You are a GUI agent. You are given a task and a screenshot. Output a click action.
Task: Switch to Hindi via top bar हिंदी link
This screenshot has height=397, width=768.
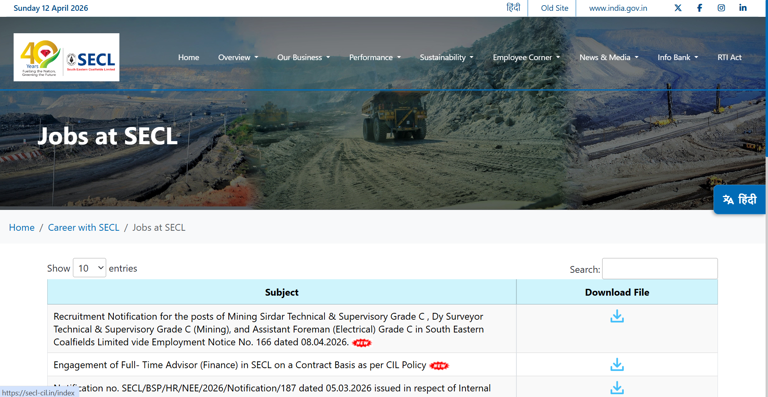[513, 8]
